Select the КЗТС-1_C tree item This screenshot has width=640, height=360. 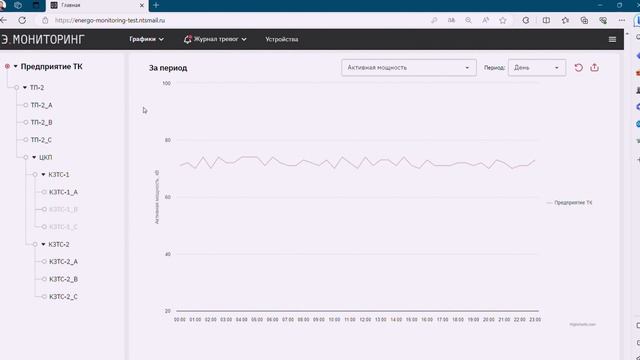pyautogui.click(x=63, y=227)
